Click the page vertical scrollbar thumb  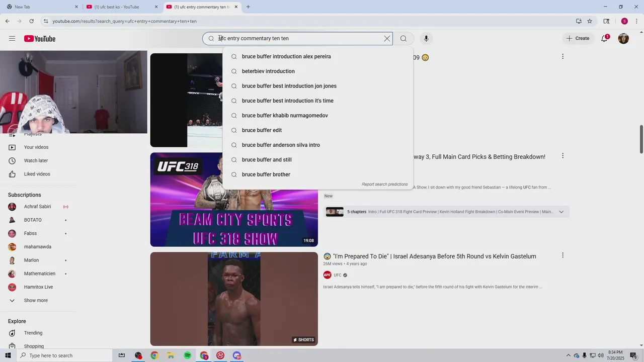click(x=641, y=139)
